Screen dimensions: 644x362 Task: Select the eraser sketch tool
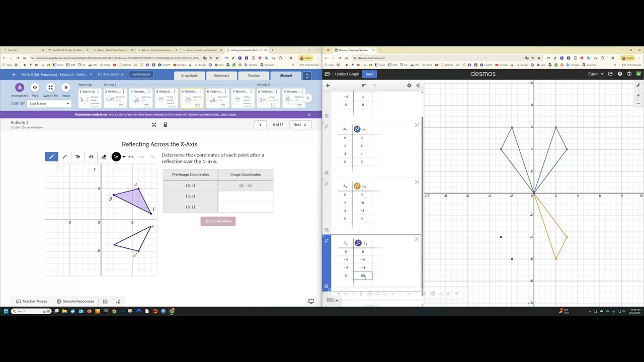104,157
